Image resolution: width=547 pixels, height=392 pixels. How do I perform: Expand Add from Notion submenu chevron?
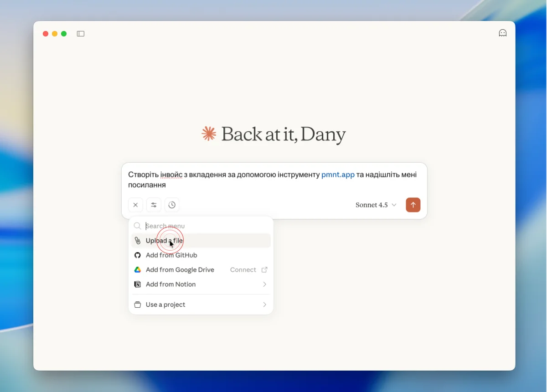[264, 284]
